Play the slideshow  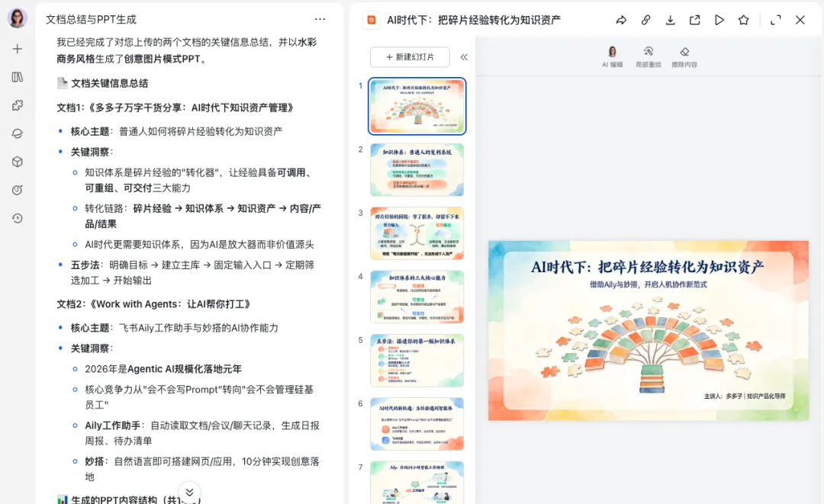click(x=719, y=20)
